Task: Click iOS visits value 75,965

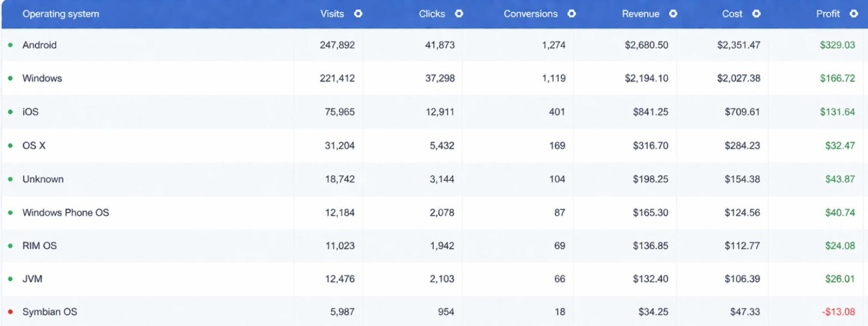Action: coord(340,112)
